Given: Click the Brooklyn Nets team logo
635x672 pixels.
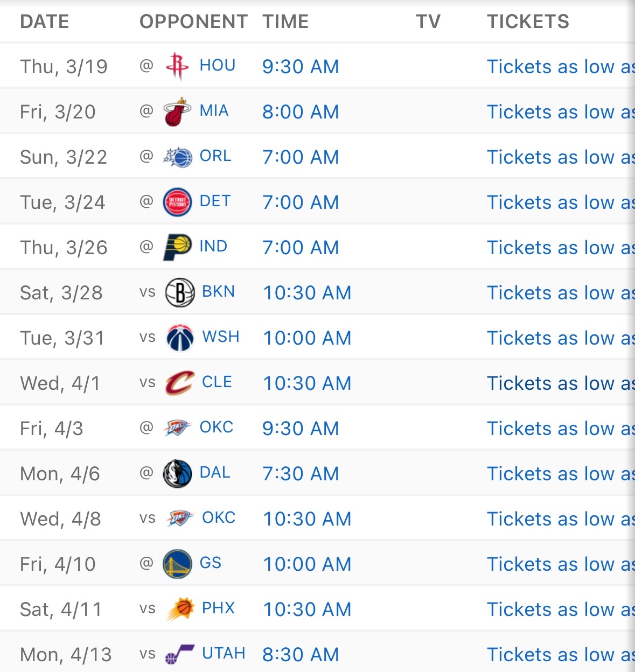Looking at the screenshot, I should 180,293.
